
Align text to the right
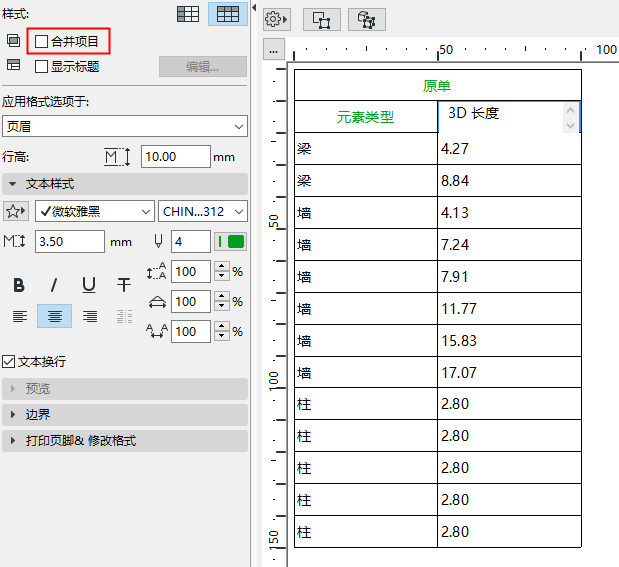[x=90, y=316]
